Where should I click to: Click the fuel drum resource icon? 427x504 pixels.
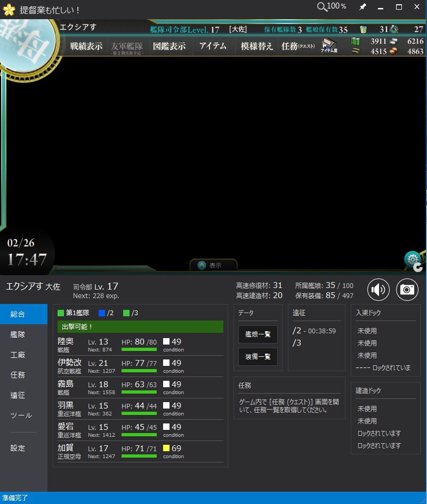click(356, 41)
